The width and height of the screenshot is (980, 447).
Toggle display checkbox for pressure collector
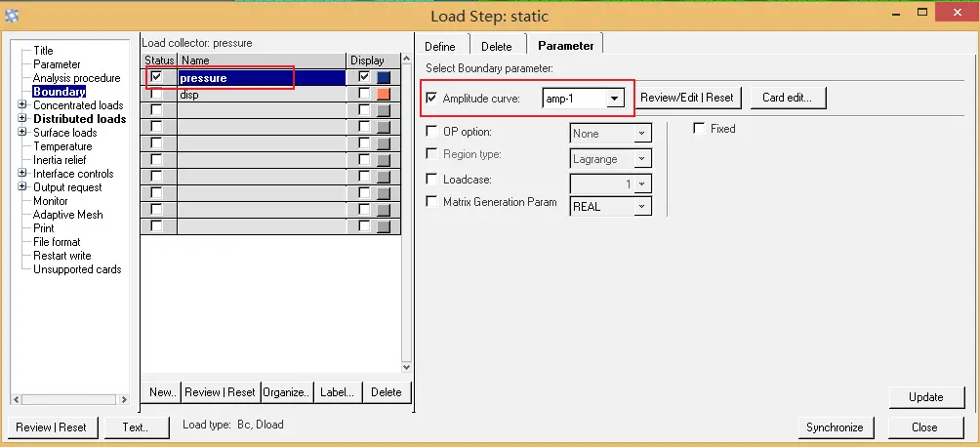click(x=364, y=77)
